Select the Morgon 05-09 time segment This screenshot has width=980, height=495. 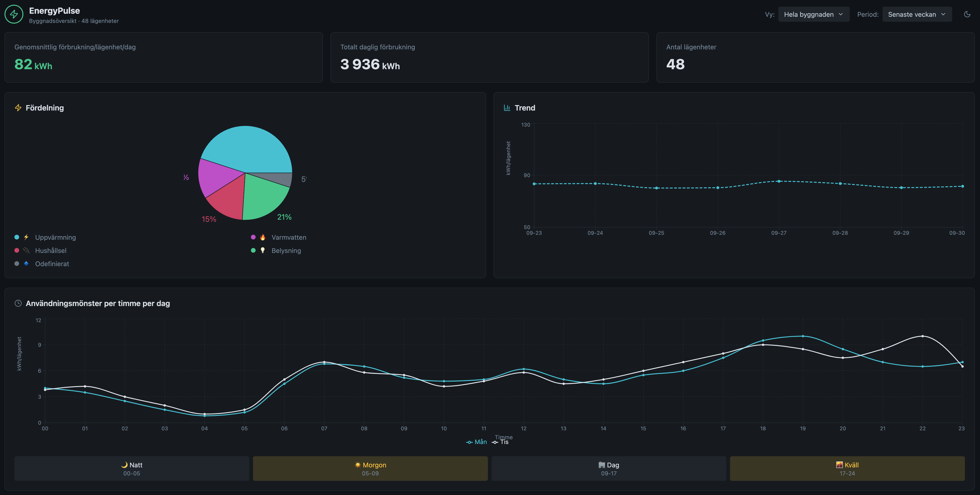coord(370,469)
